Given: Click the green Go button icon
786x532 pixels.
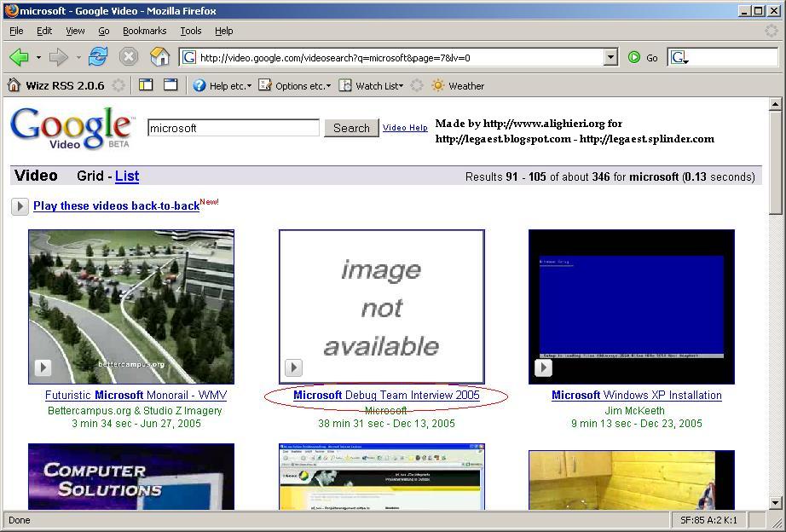Looking at the screenshot, I should (634, 58).
